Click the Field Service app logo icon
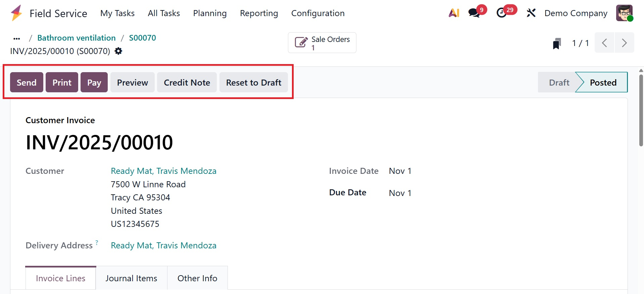The image size is (644, 294). [16, 13]
